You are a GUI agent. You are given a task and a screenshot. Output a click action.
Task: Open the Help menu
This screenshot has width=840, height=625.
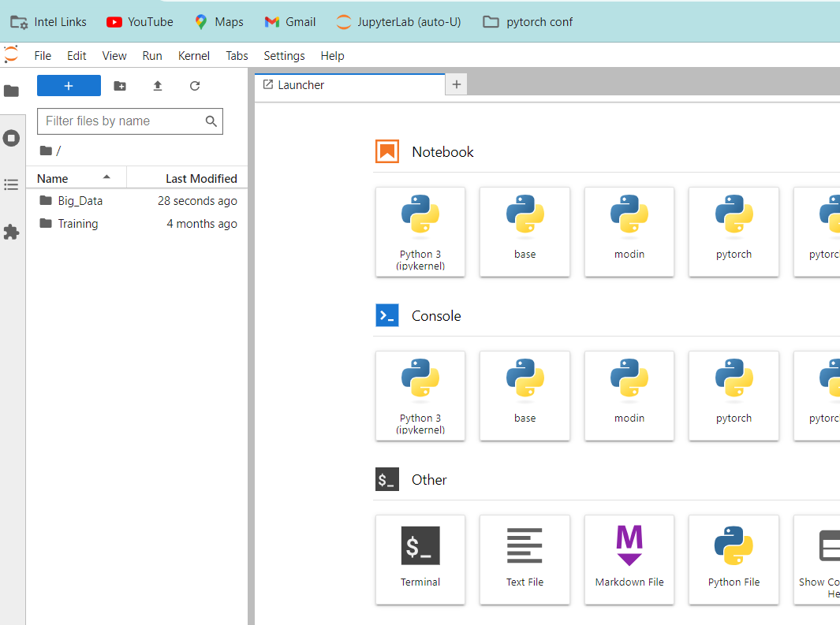[332, 56]
